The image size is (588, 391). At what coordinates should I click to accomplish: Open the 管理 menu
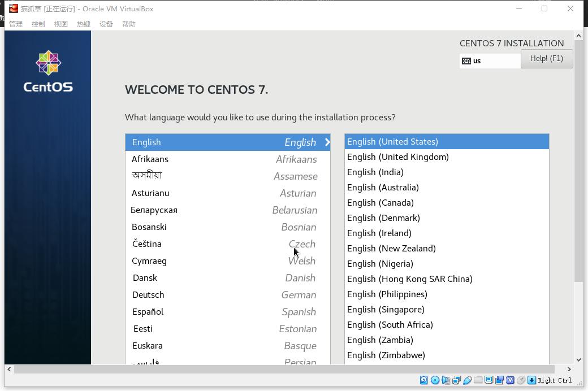point(16,24)
